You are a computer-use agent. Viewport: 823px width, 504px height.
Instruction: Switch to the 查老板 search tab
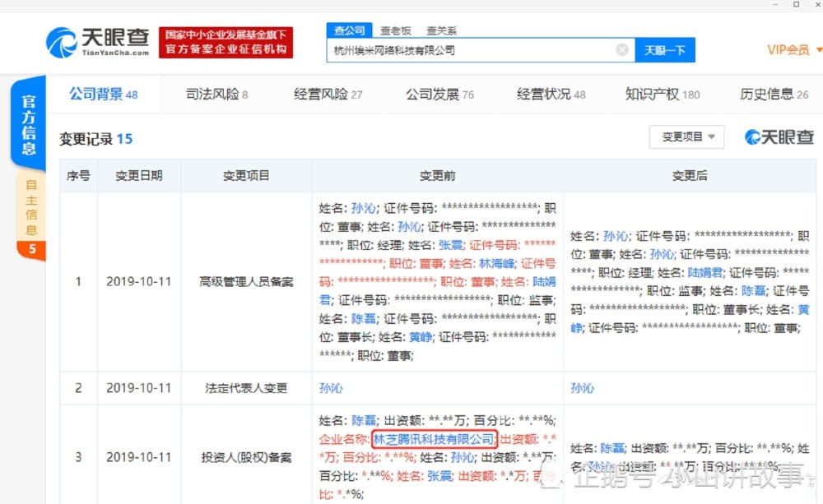coord(397,30)
